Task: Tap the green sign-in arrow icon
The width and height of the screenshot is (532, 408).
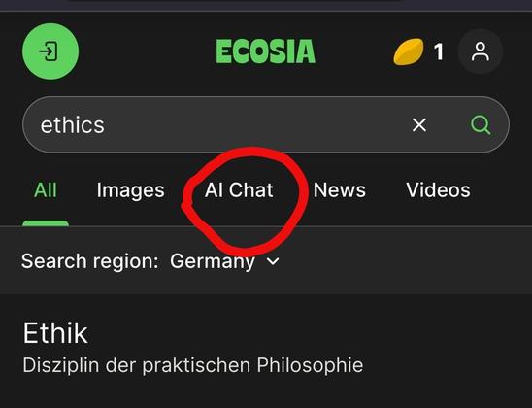Action: pyautogui.click(x=50, y=51)
